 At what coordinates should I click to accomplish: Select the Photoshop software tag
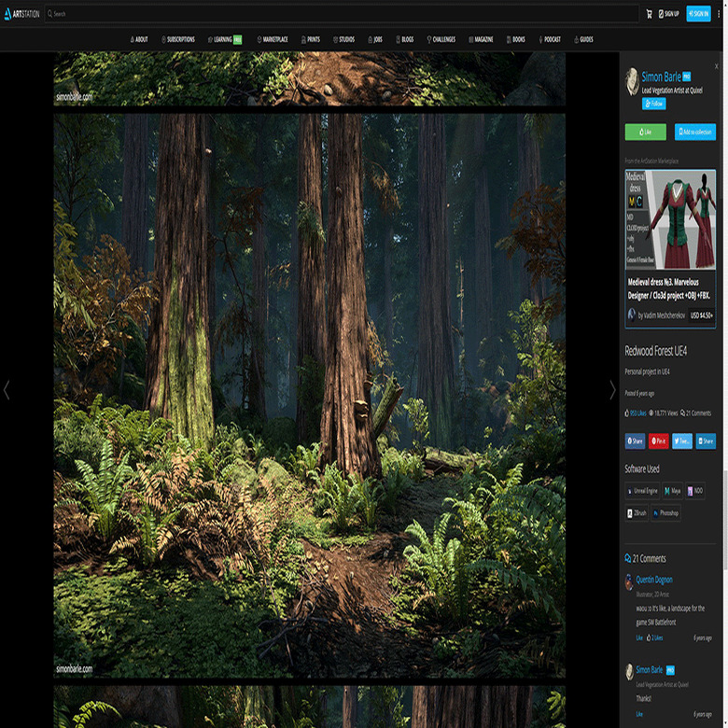point(665,513)
